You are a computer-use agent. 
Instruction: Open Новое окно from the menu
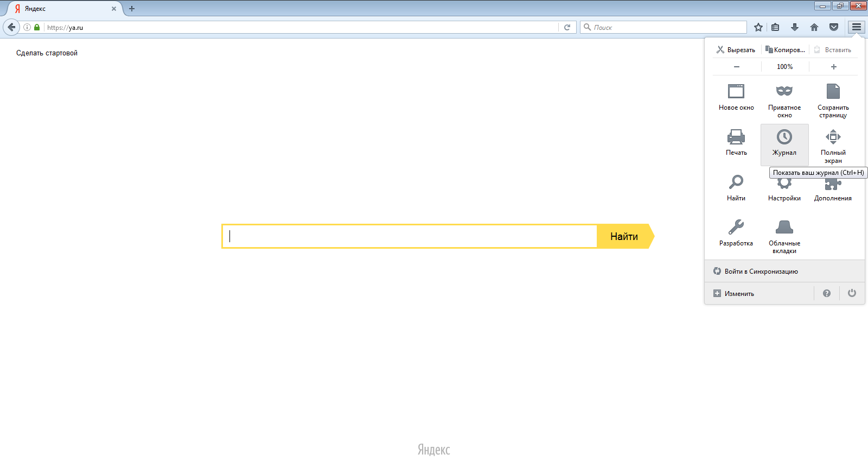[x=736, y=98]
